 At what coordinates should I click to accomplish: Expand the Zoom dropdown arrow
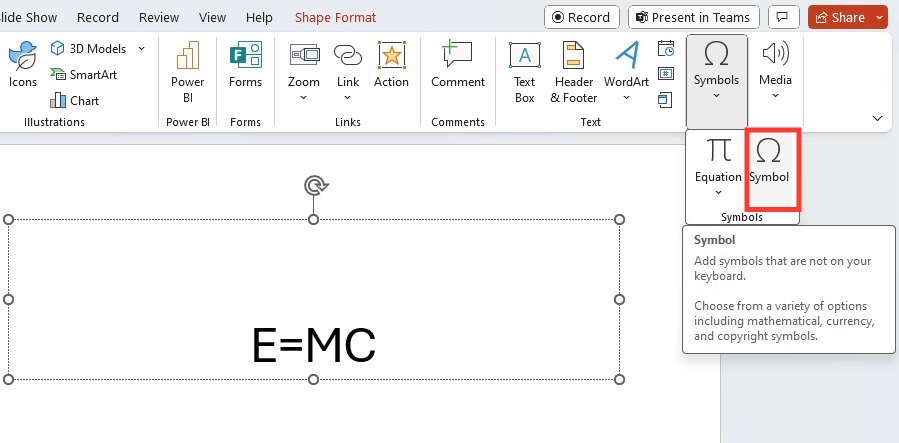(304, 97)
